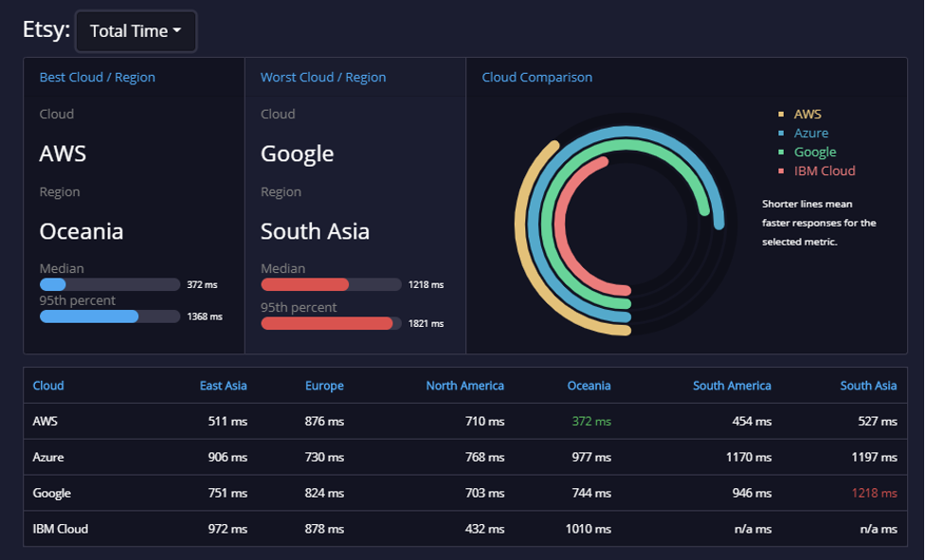Click the AWS East Asia 511 ms cell
Viewport: 926px width, 560px height.
[x=227, y=422]
